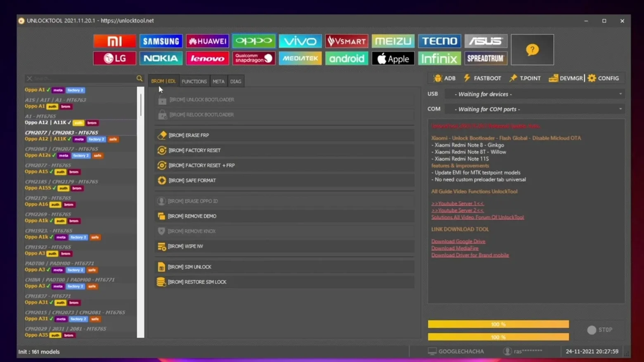644x362 pixels.
Task: Switch to the BROM | EDL tab
Action: click(x=163, y=81)
